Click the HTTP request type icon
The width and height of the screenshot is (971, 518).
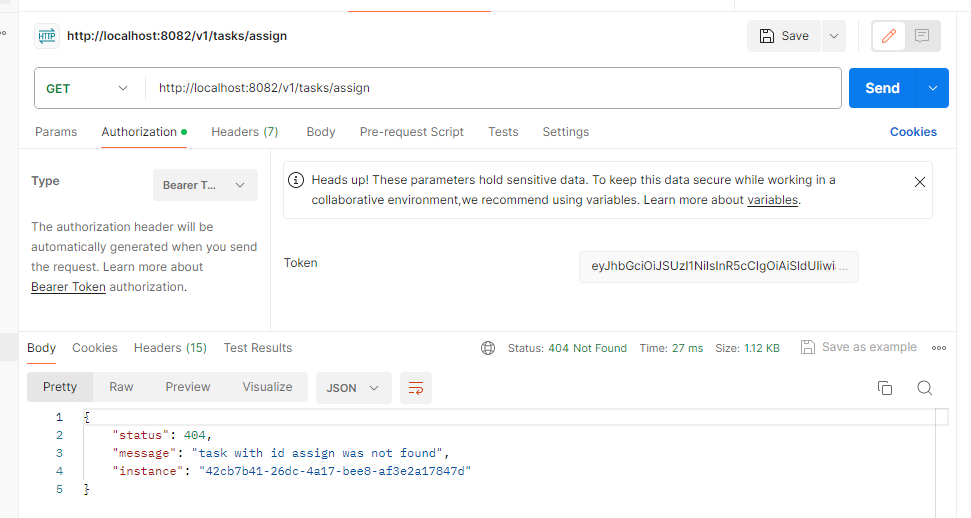47,36
